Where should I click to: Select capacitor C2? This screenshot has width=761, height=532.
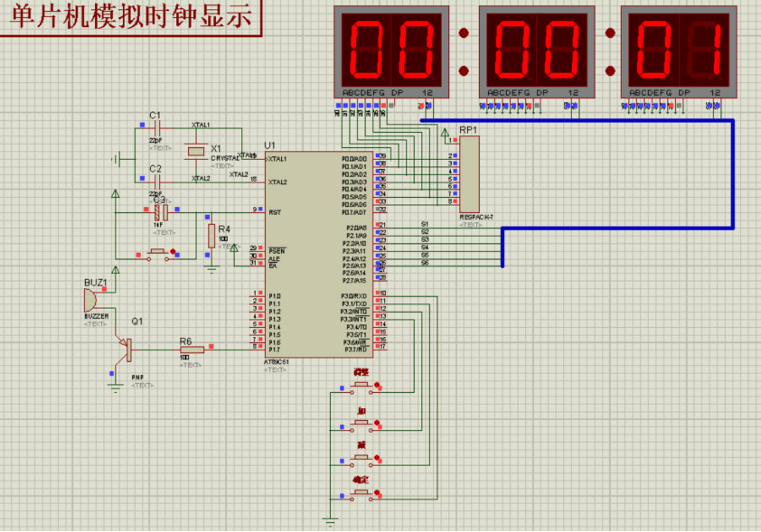155,181
